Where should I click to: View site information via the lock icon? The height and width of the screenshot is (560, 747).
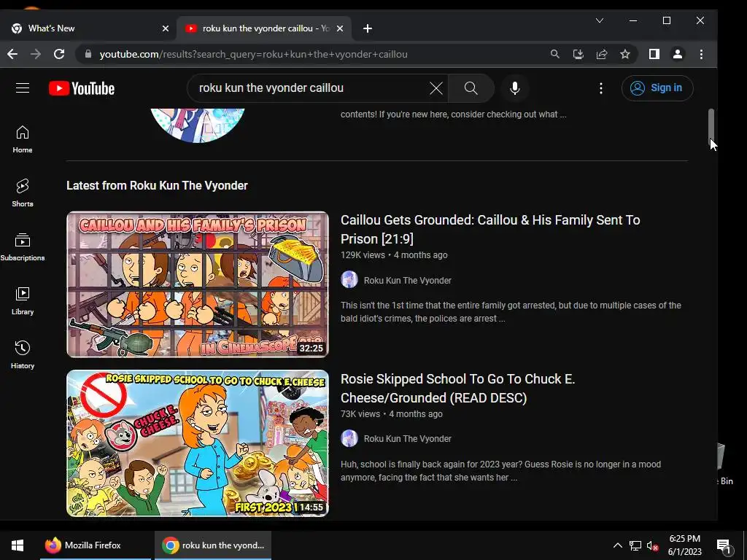tap(88, 54)
